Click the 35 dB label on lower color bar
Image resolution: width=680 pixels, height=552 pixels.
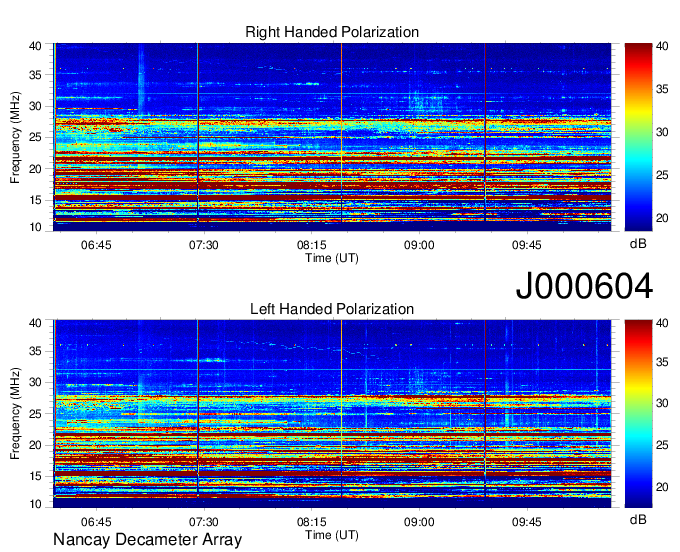662,363
